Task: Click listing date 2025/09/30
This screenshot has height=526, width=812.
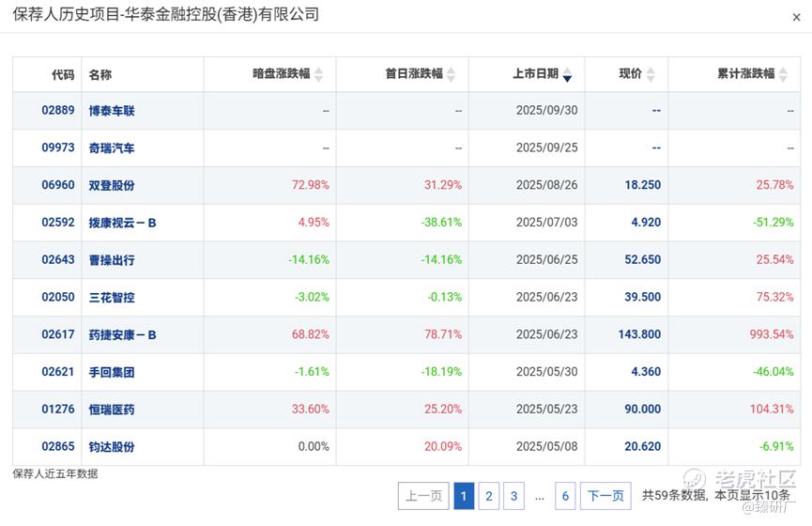Action: point(547,111)
